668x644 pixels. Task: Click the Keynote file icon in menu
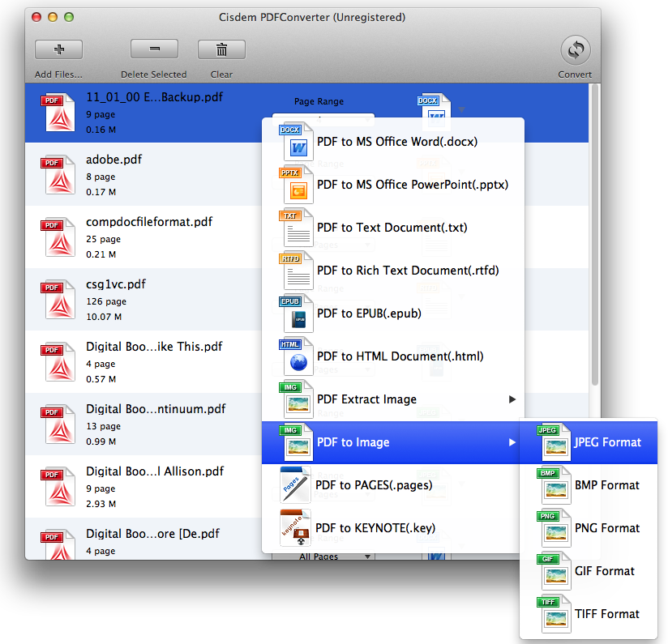coord(296,528)
